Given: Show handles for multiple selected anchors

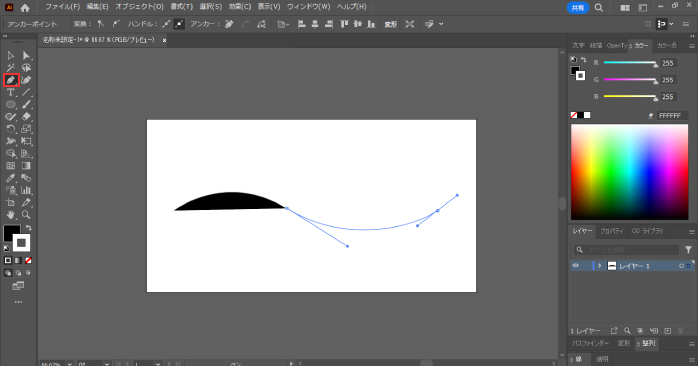Looking at the screenshot, I should click(166, 24).
